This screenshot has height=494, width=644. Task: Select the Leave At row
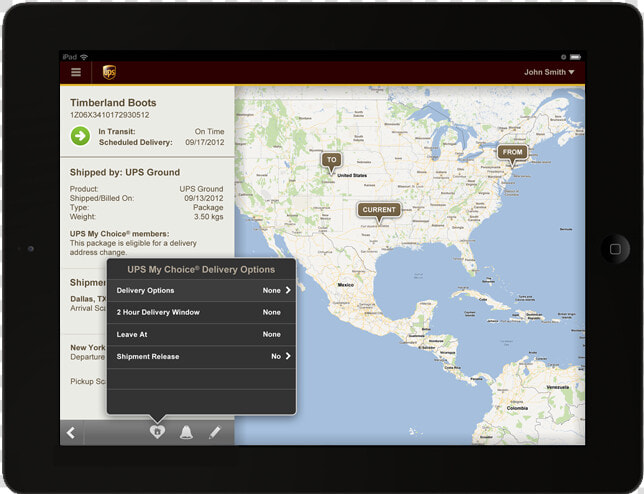pyautogui.click(x=201, y=335)
